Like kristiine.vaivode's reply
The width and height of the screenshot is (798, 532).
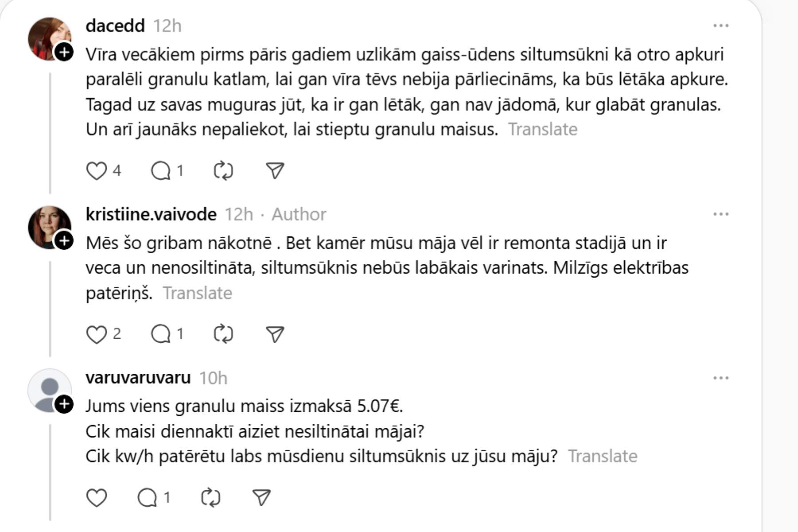(96, 334)
